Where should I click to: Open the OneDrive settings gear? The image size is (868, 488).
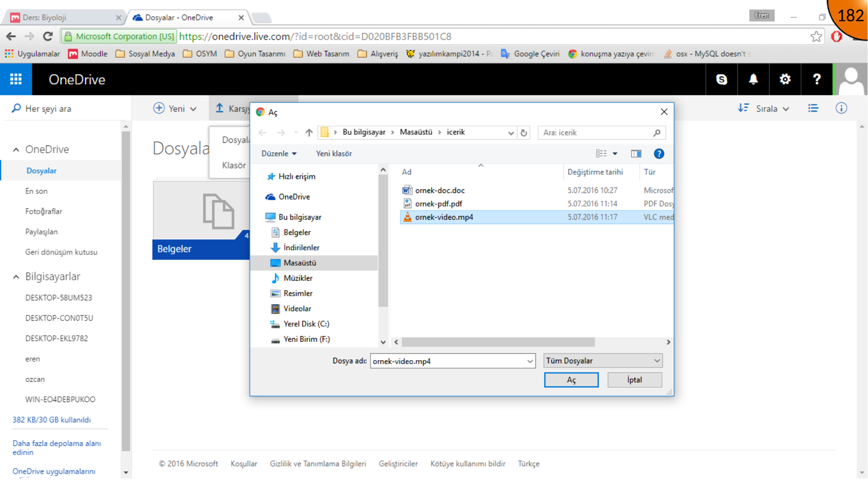(x=785, y=80)
